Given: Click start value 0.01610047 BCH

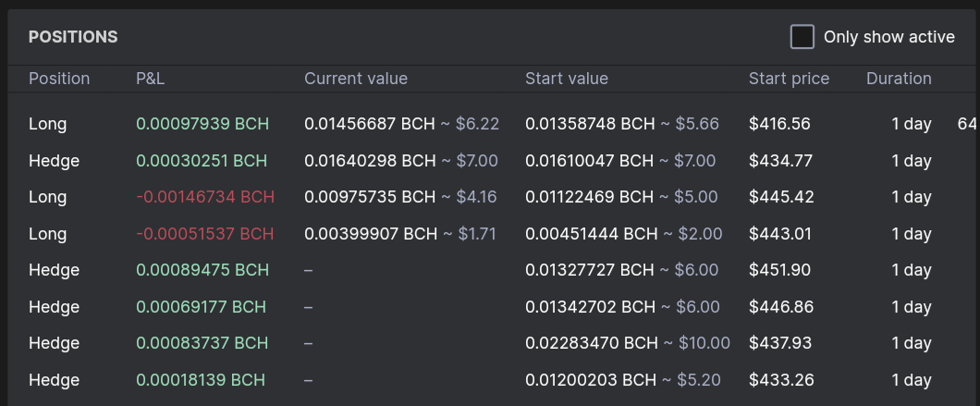Looking at the screenshot, I should pos(589,161).
